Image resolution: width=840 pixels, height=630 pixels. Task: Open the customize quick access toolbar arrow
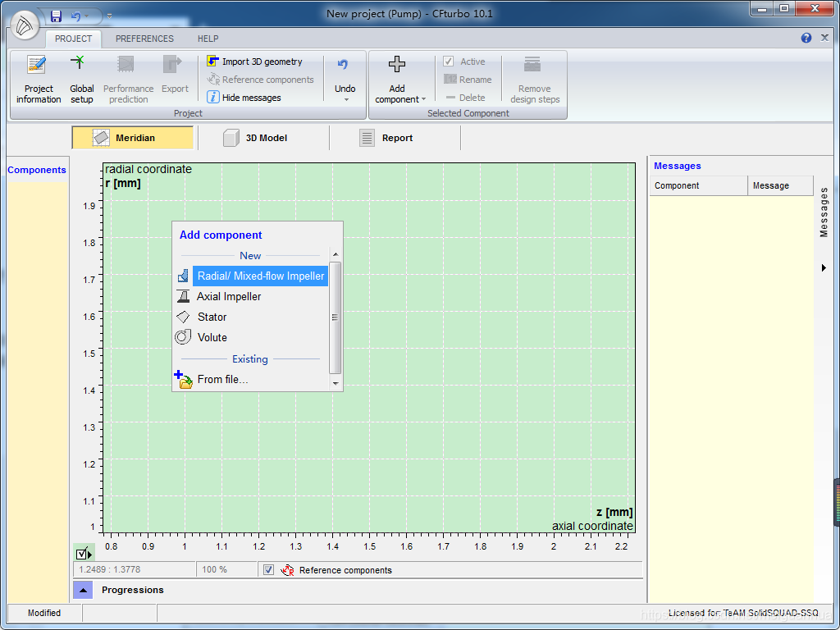point(109,16)
